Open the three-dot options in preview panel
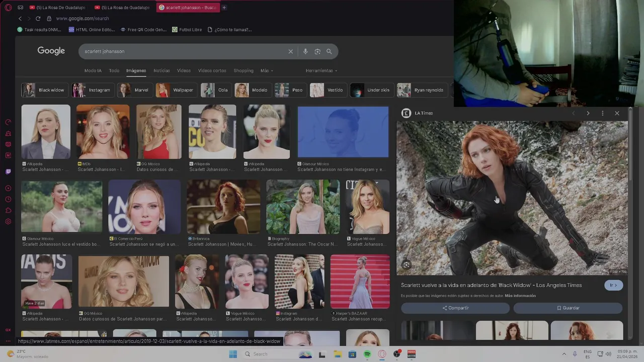 (x=602, y=113)
